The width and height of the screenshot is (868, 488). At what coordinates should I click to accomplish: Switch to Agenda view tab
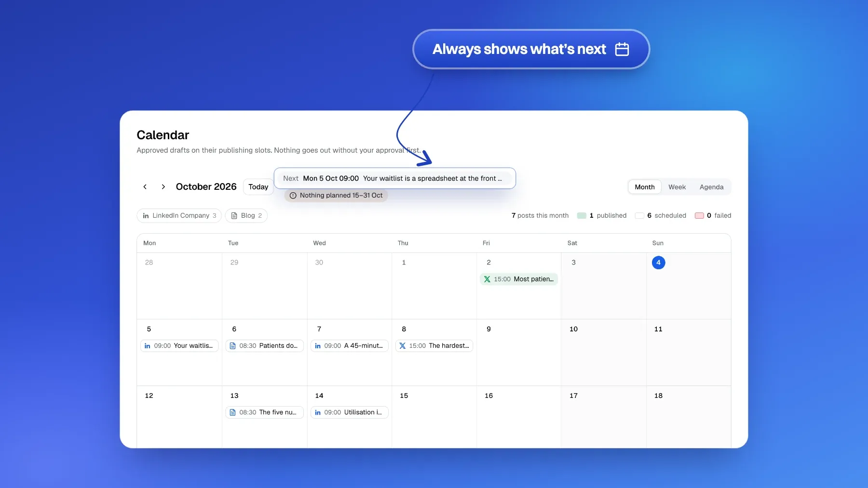(711, 187)
